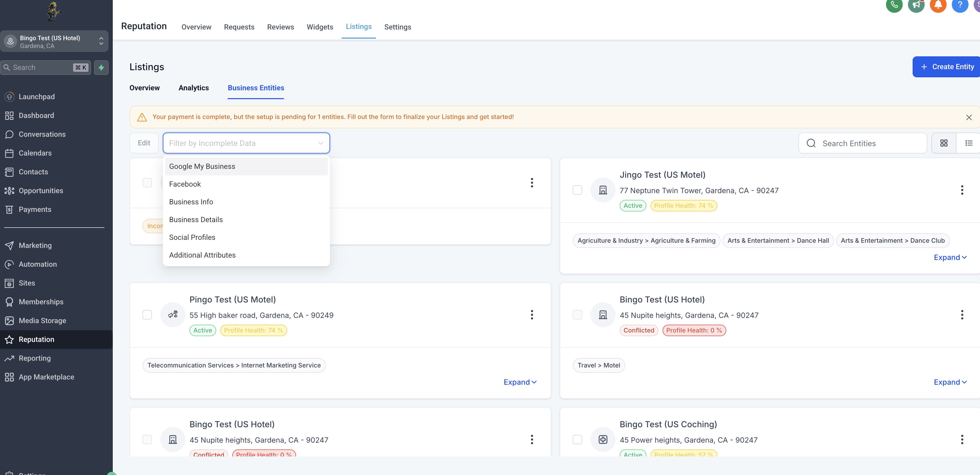Open three-dot menu for Pingo Test (US Motel)
The width and height of the screenshot is (980, 475).
532,314
